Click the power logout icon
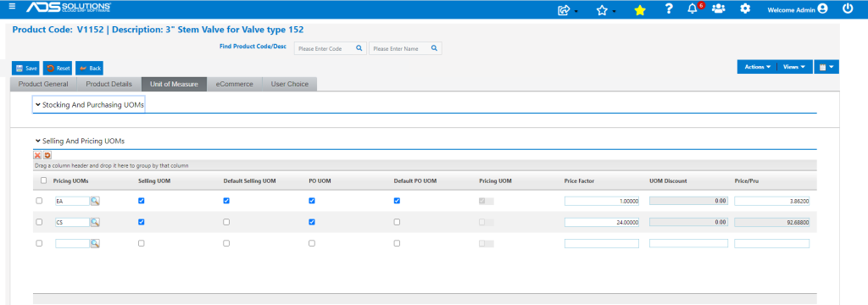 [848, 8]
